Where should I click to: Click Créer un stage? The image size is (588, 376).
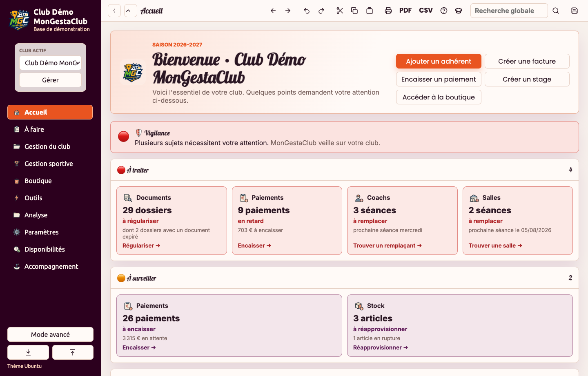click(x=527, y=79)
